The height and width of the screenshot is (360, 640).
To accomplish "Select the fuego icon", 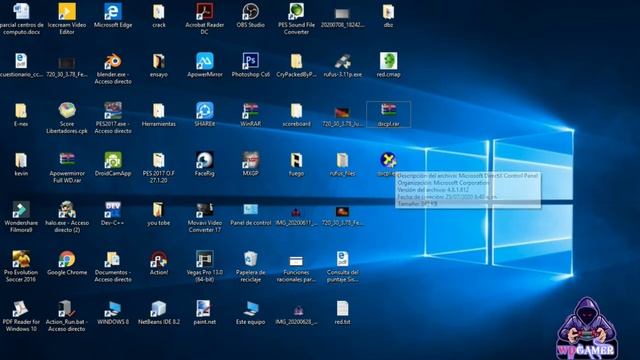I will 296,164.
